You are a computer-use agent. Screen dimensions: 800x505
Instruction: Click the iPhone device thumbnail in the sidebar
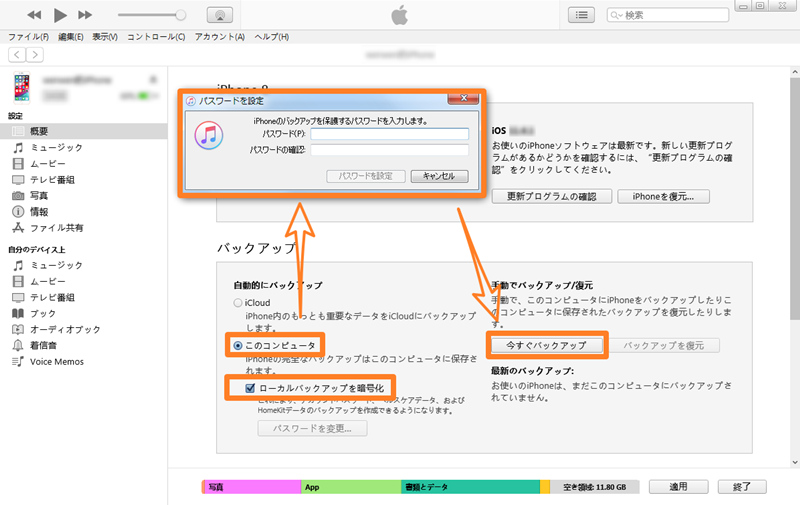(x=21, y=87)
